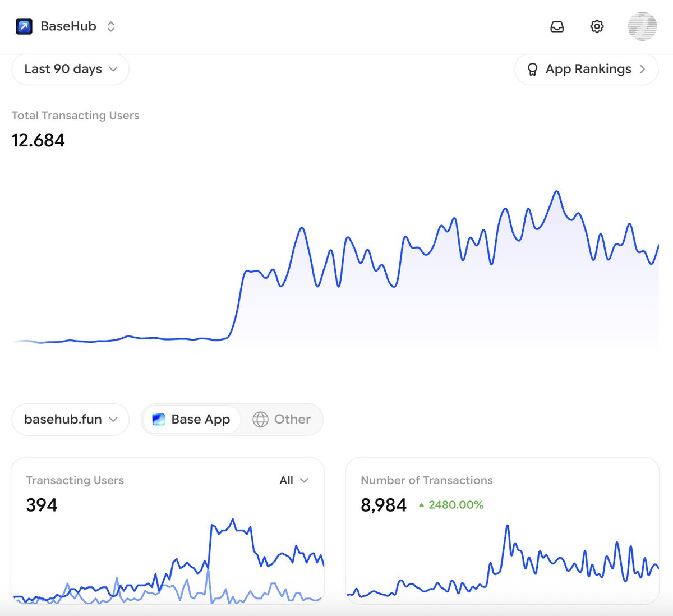Open the Last 90 days dropdown
Viewport: 673px width, 616px height.
point(71,69)
